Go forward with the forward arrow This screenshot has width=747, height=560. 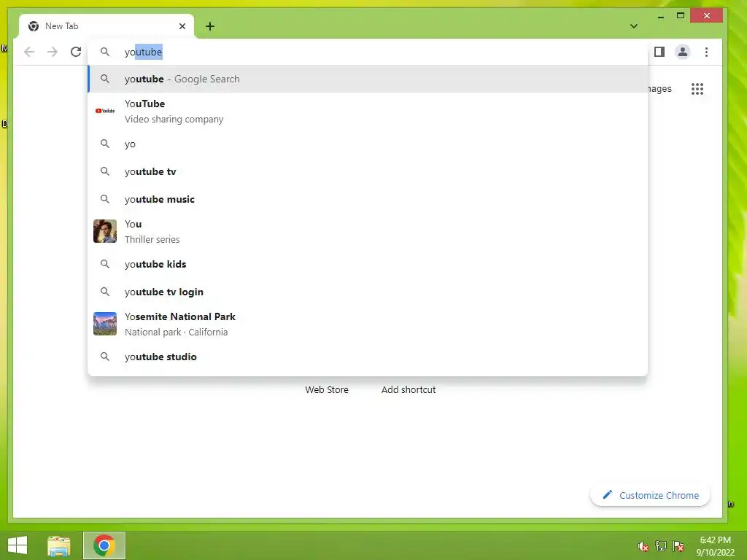click(53, 52)
